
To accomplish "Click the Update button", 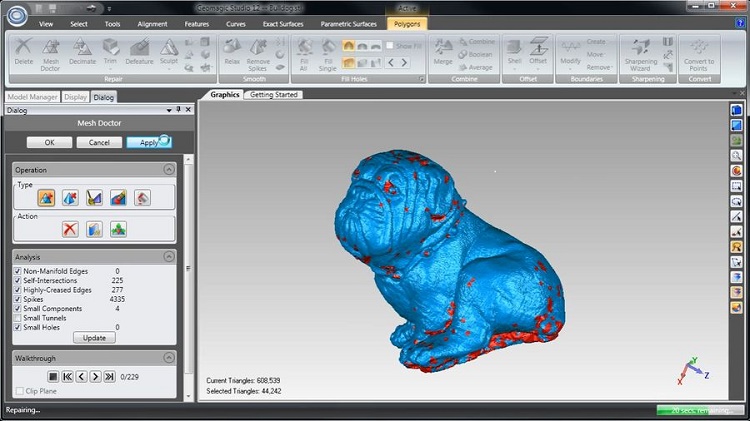I will click(94, 338).
